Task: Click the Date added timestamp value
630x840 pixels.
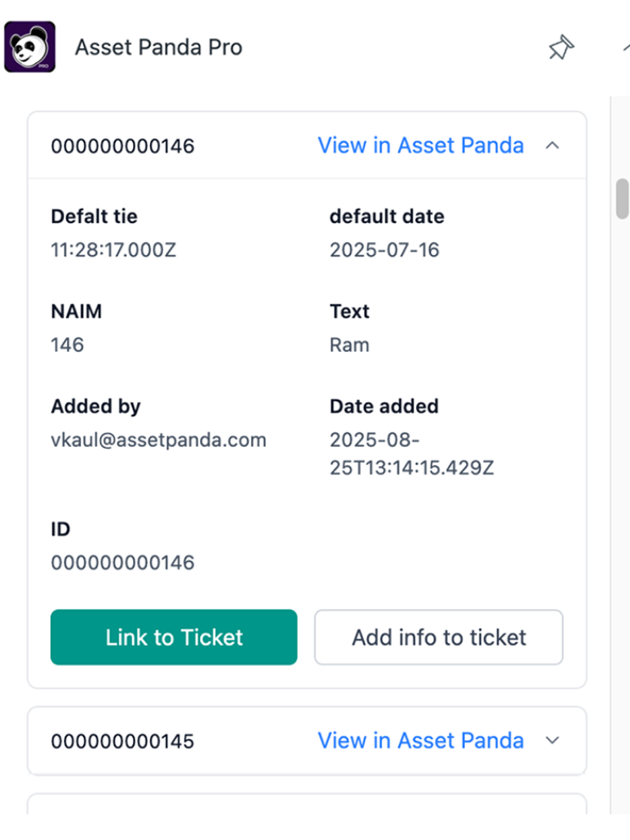Action: tap(410, 454)
